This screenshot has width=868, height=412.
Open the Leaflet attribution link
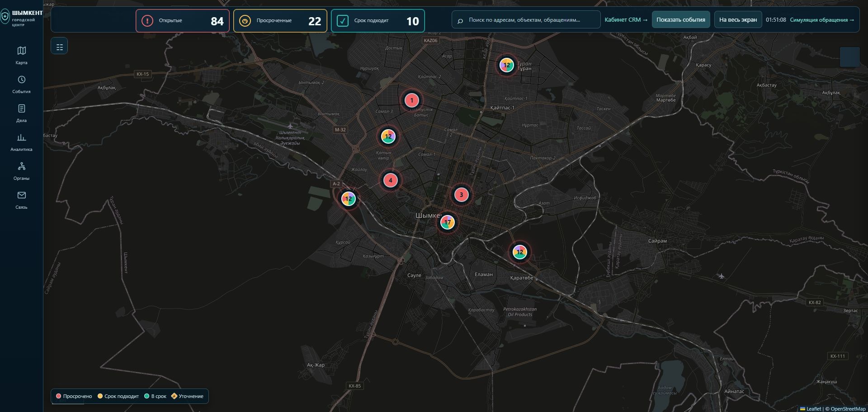tap(811, 409)
